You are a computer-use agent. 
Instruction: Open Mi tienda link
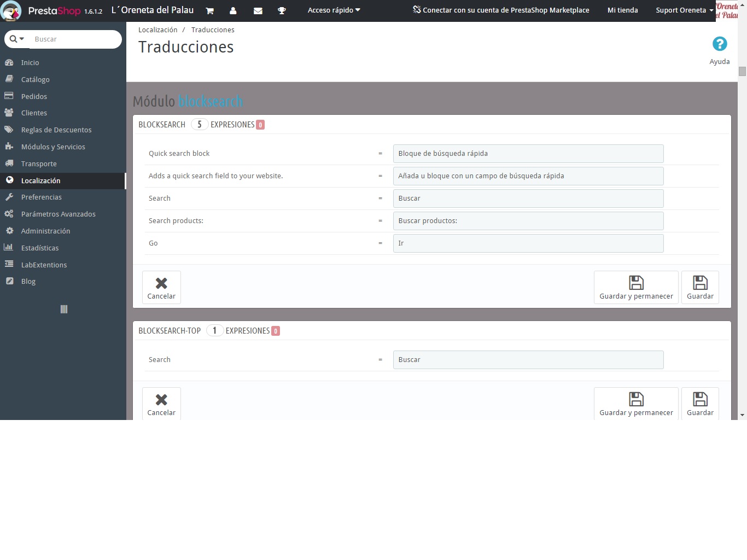pos(622,10)
